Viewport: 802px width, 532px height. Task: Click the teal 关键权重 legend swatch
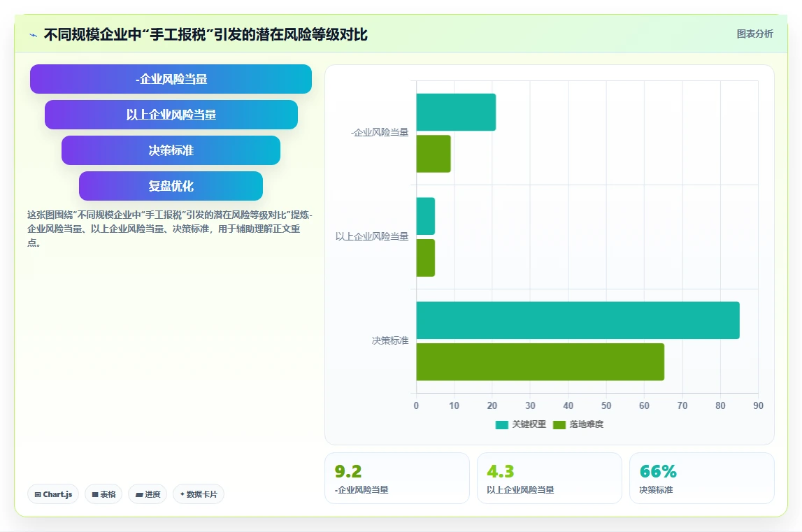pos(502,424)
